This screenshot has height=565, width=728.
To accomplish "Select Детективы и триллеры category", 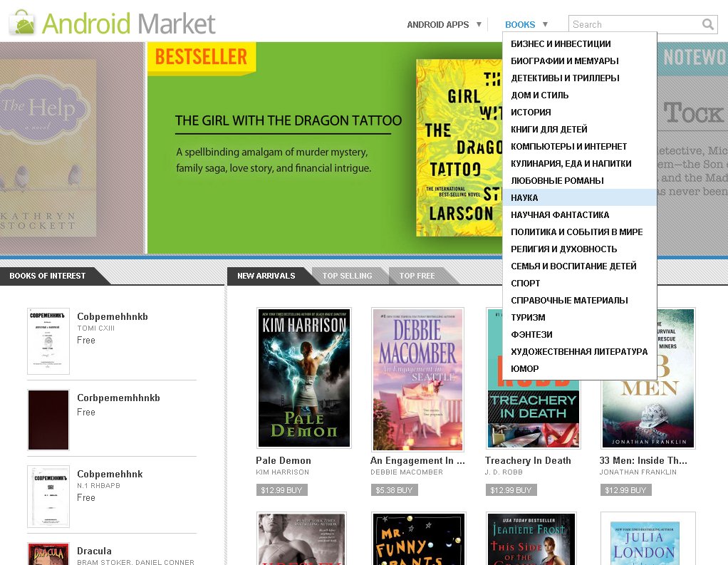I will pos(579,78).
